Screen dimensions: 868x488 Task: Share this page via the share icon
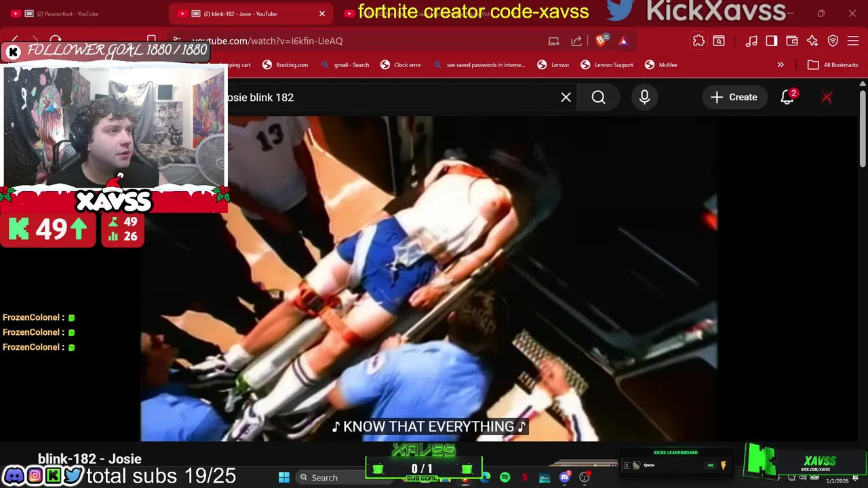(576, 41)
